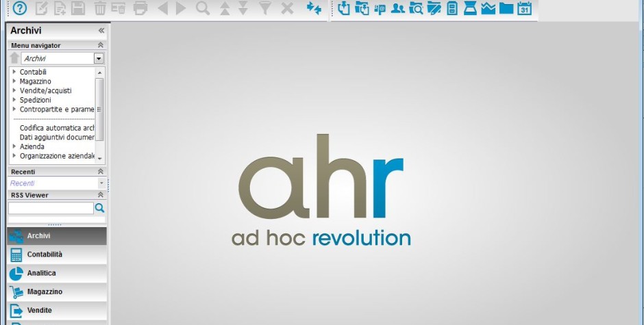Click the save floppy disk icon

tap(78, 8)
